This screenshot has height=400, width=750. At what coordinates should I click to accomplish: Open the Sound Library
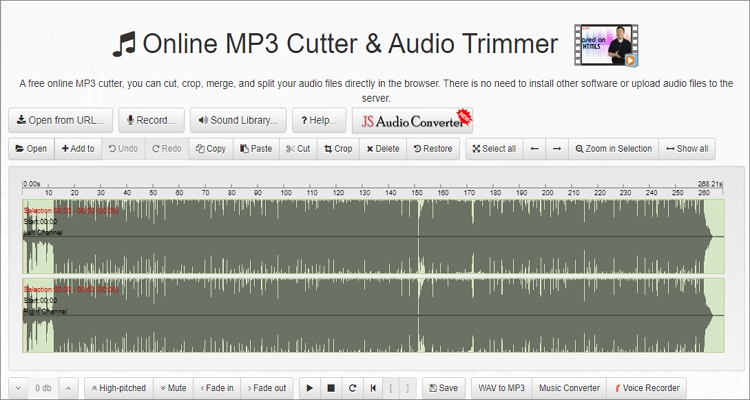point(238,120)
